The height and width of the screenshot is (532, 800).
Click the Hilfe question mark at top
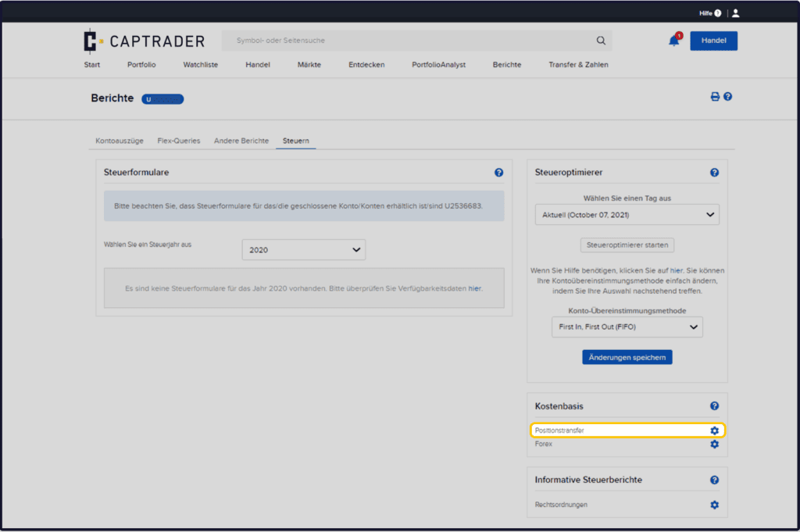(x=718, y=13)
